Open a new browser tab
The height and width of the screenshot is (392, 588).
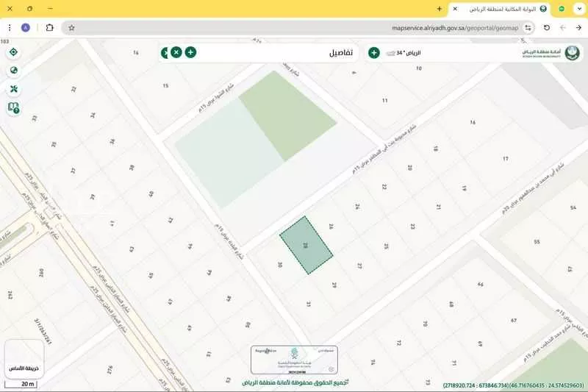pos(440,9)
